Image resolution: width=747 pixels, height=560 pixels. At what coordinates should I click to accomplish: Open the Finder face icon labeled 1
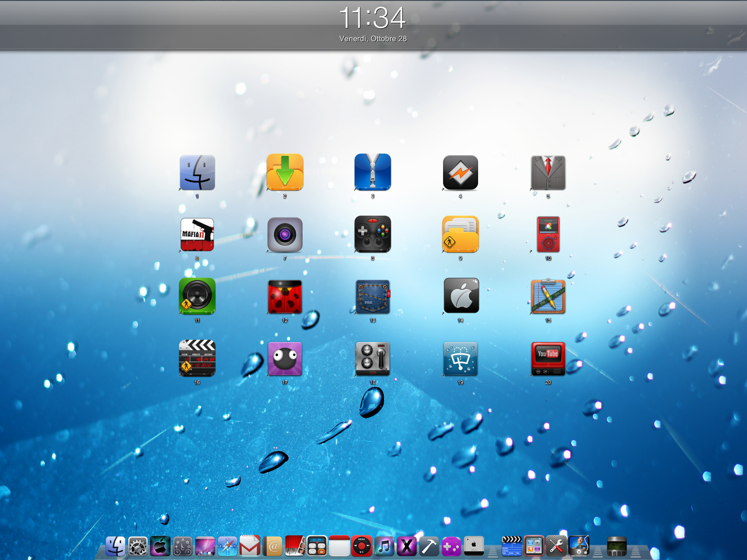[197, 173]
